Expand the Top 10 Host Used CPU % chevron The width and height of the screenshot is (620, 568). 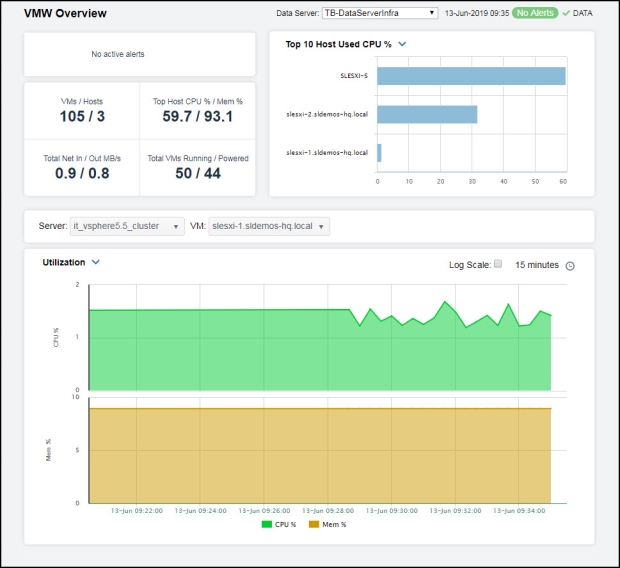[402, 44]
